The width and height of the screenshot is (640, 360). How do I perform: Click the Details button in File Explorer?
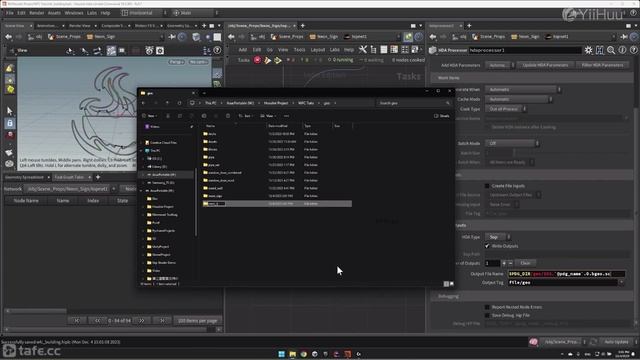coord(442,116)
